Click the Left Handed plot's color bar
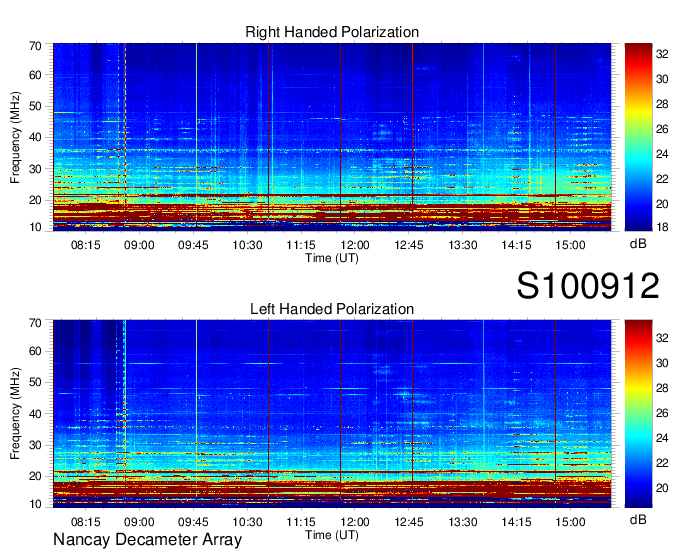 [x=638, y=414]
